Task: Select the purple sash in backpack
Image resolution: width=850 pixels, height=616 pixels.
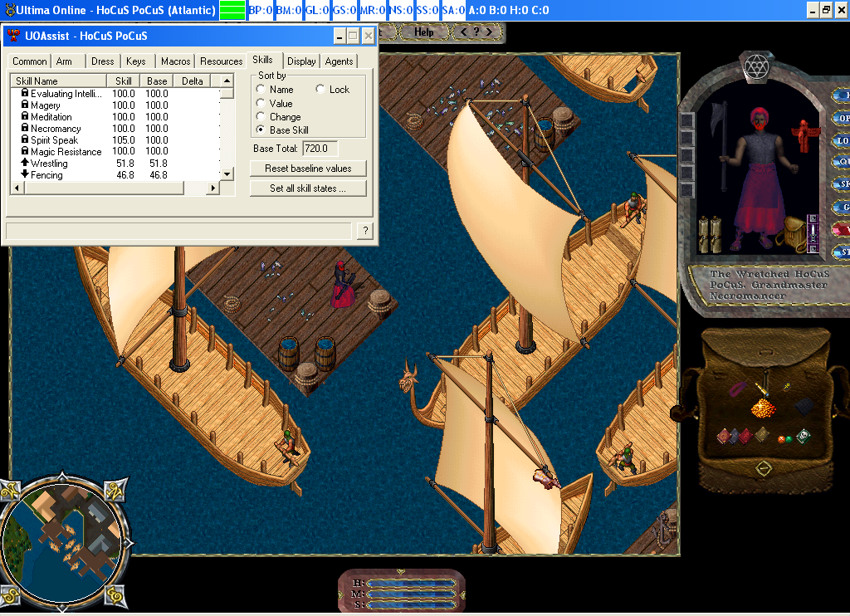Action: click(x=738, y=389)
